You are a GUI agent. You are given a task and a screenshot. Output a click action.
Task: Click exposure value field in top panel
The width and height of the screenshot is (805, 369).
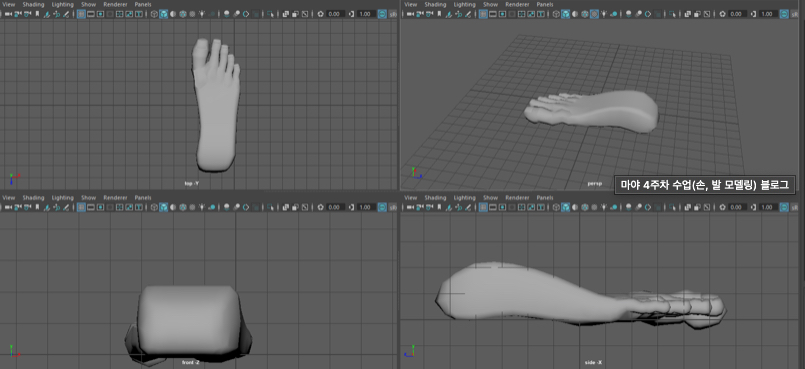336,14
